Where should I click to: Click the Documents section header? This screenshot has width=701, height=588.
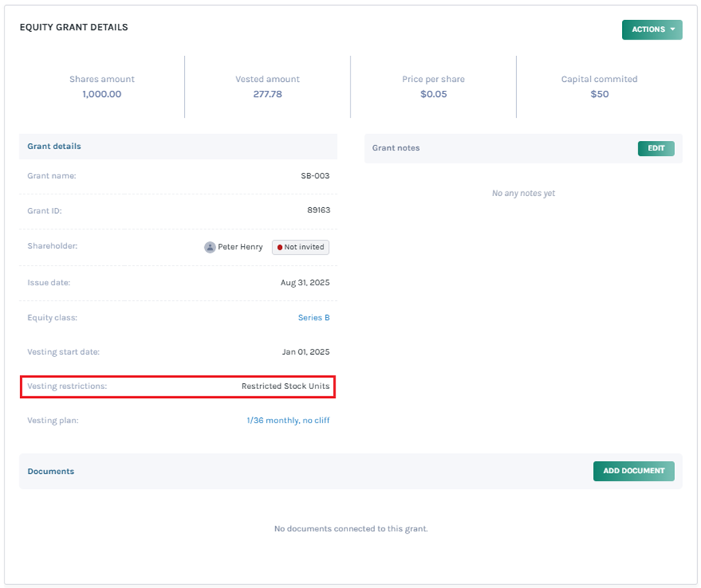tap(51, 471)
